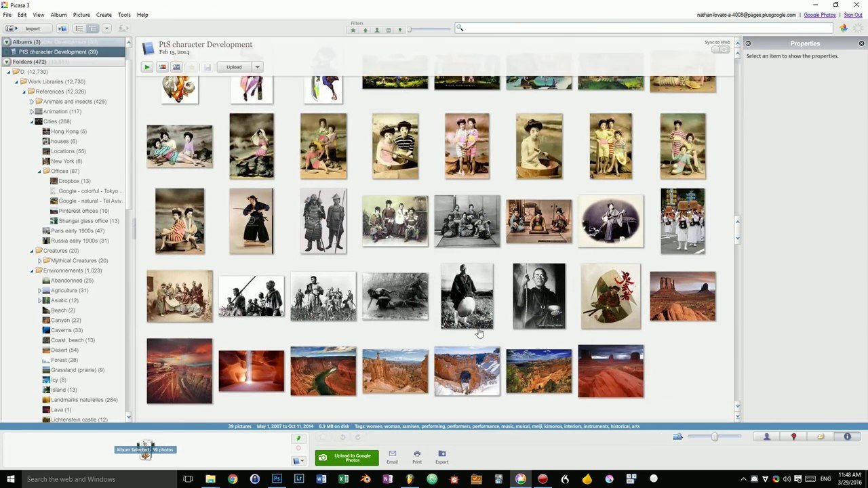The width and height of the screenshot is (868, 488).
Task: Open the Google Photos link
Action: click(x=819, y=15)
